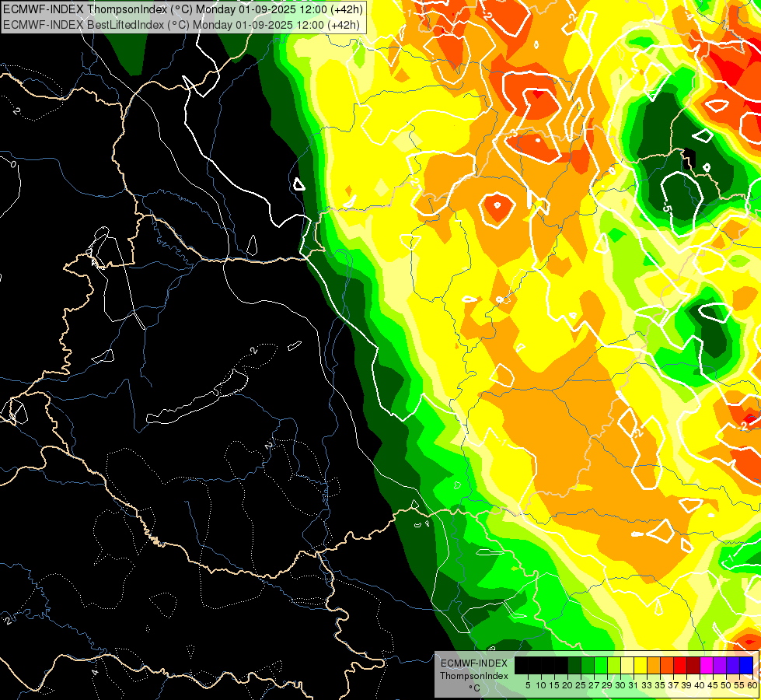Click the ThompsonIndex text in the legend

pyautogui.click(x=474, y=676)
